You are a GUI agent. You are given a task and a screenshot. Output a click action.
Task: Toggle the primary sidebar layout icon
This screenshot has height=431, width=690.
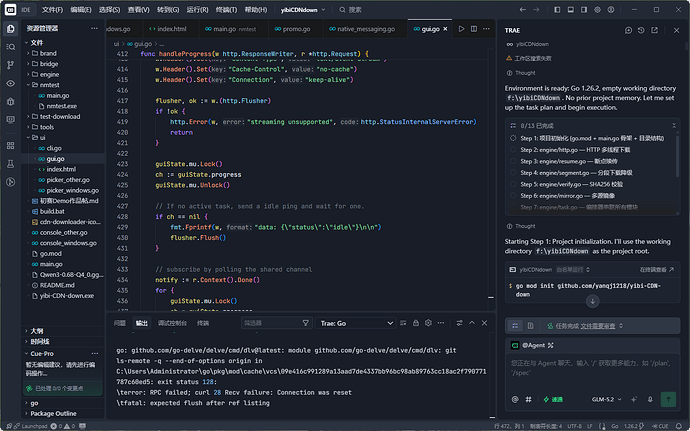557,10
